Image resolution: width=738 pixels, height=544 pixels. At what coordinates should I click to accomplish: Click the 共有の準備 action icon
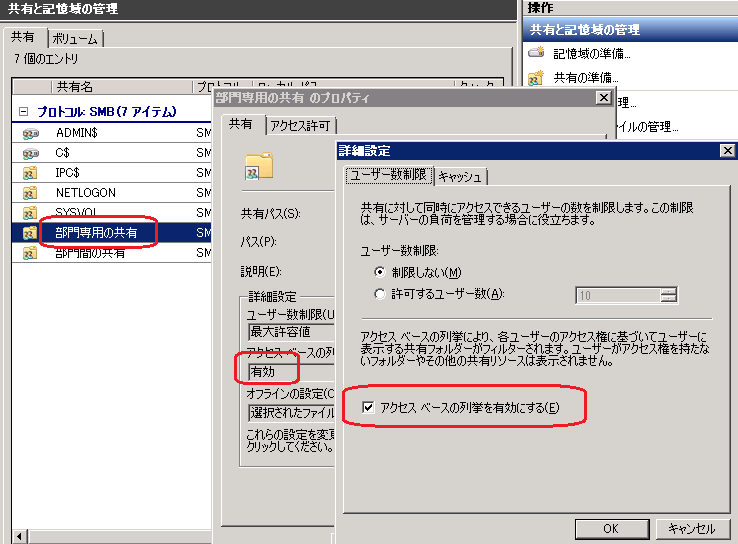pyautogui.click(x=536, y=77)
